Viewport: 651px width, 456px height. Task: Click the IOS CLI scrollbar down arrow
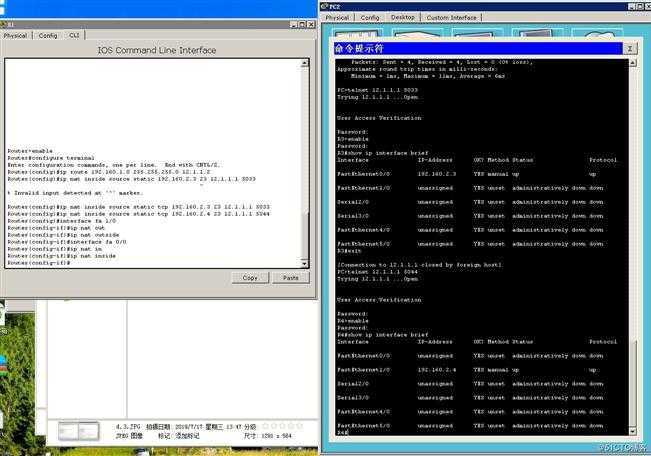pos(305,264)
